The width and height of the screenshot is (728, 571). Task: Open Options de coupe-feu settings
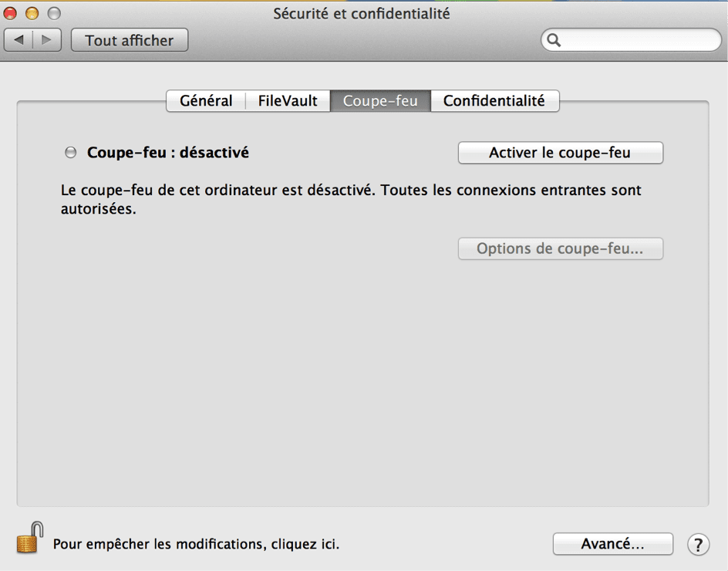click(x=560, y=249)
